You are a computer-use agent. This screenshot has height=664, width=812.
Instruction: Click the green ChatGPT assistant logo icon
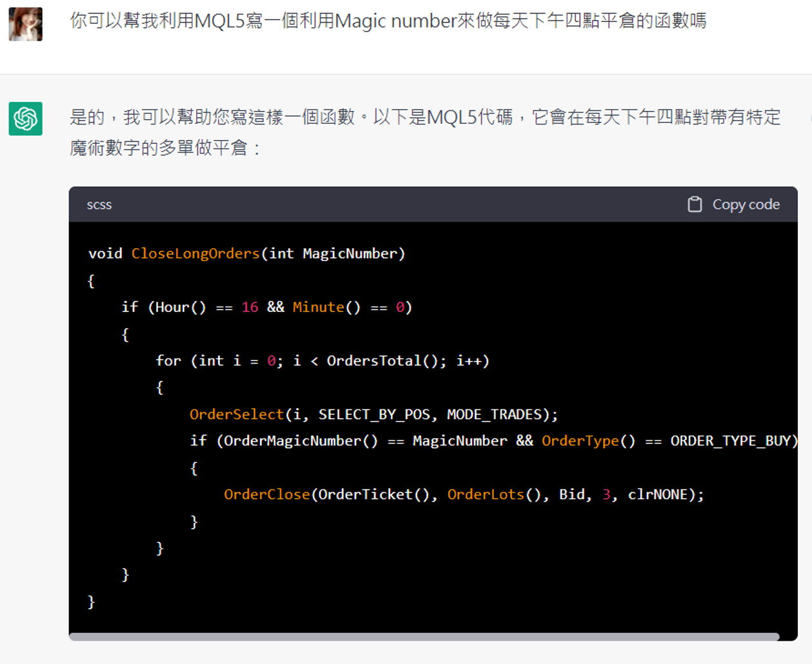coord(27,120)
